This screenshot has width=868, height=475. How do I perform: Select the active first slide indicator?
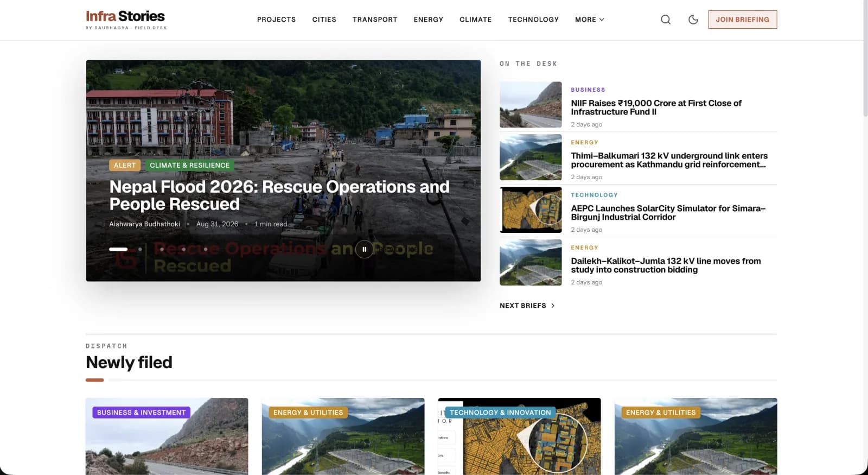(x=118, y=249)
